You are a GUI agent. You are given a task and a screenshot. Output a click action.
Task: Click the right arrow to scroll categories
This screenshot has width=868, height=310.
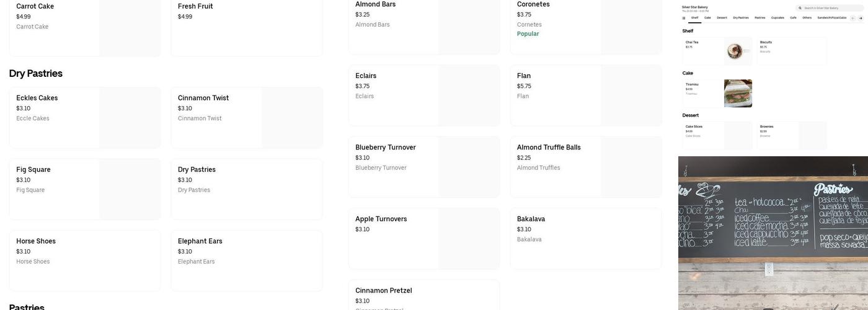point(861,18)
